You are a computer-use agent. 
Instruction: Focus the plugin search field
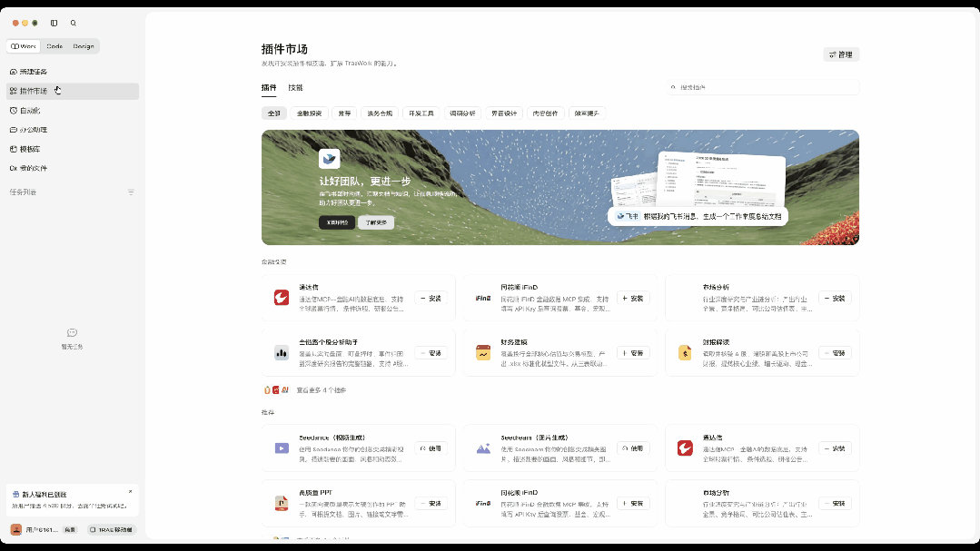[x=763, y=87]
